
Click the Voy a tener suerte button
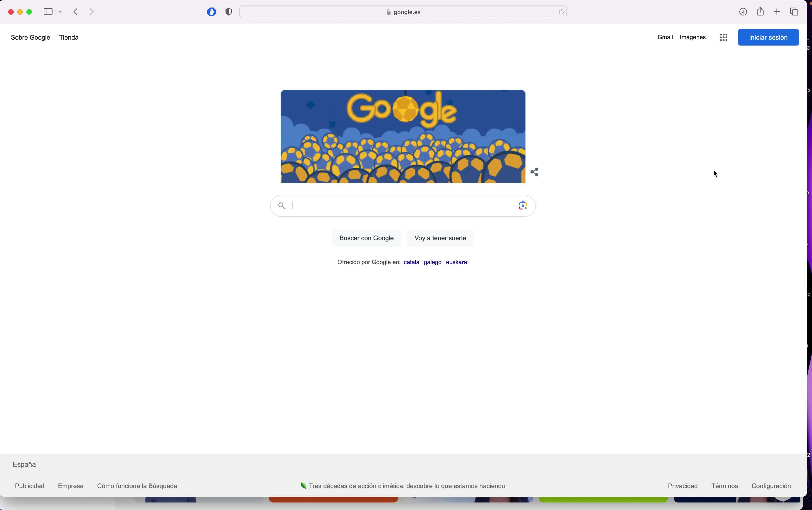click(x=440, y=238)
